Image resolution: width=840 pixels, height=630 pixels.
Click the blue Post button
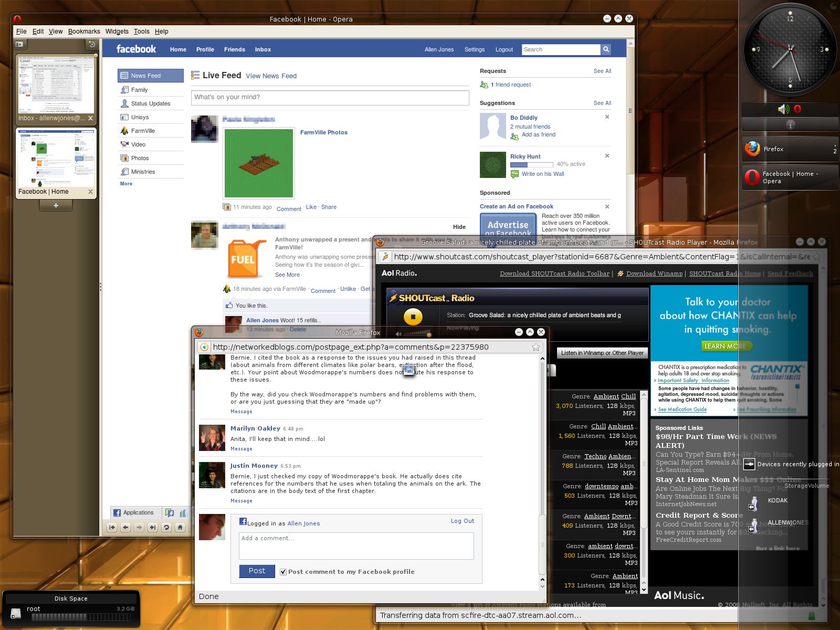tap(257, 571)
